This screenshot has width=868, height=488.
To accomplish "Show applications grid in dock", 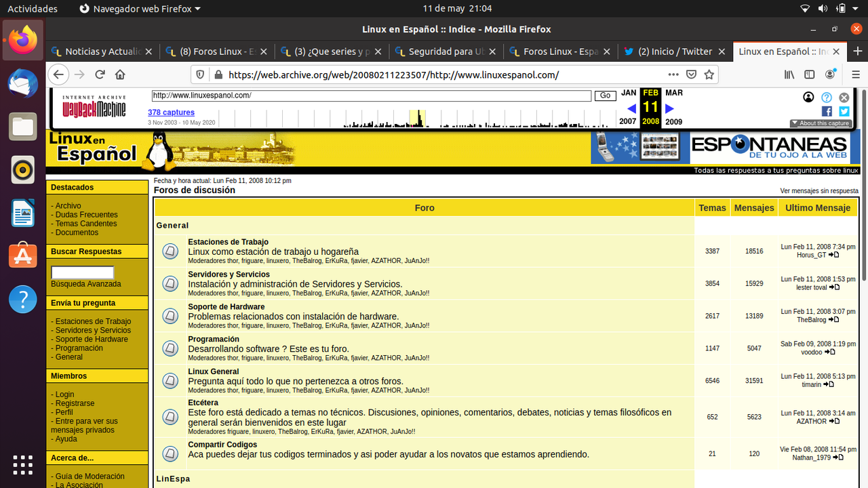I will pos(23,465).
